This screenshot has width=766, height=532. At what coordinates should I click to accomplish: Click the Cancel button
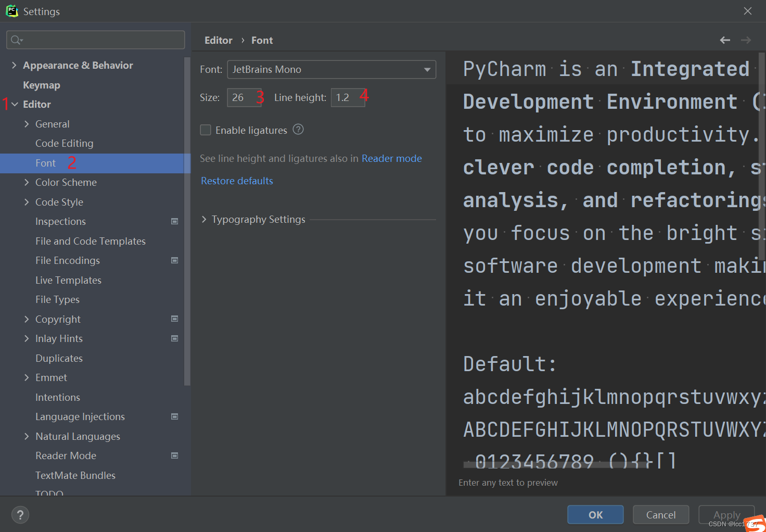pyautogui.click(x=661, y=515)
